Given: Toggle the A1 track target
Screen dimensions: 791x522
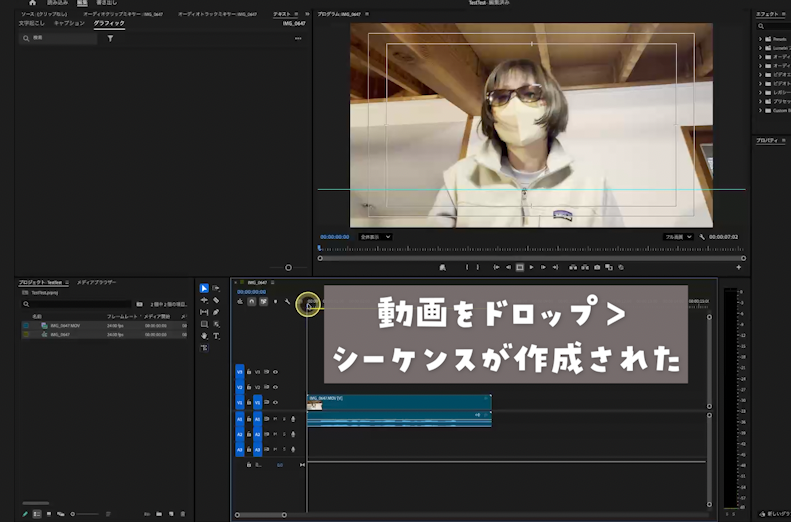Looking at the screenshot, I should click(x=257, y=419).
